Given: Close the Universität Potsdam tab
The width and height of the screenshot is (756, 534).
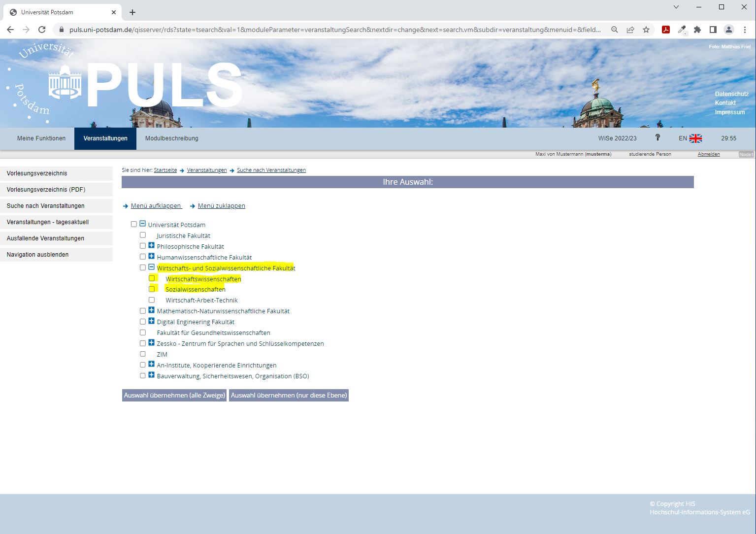Looking at the screenshot, I should tap(114, 12).
